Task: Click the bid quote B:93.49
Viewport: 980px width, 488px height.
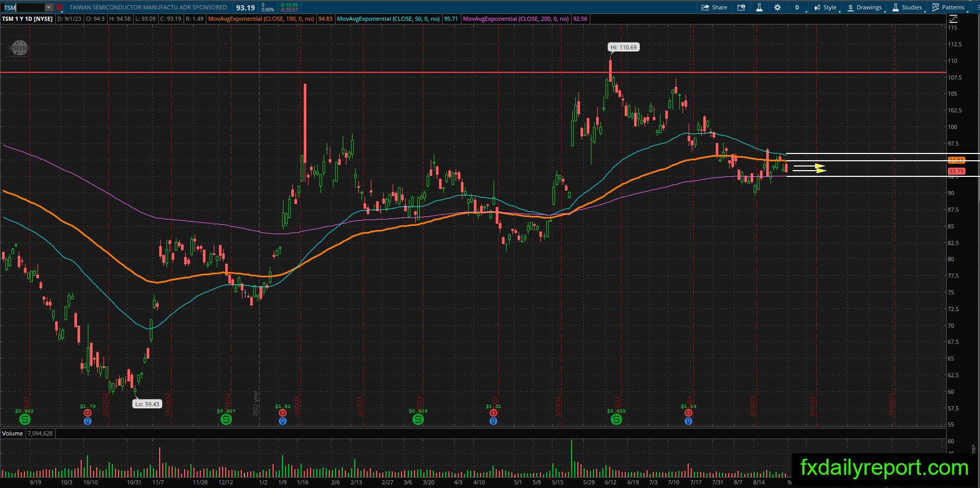Action: (289, 5)
